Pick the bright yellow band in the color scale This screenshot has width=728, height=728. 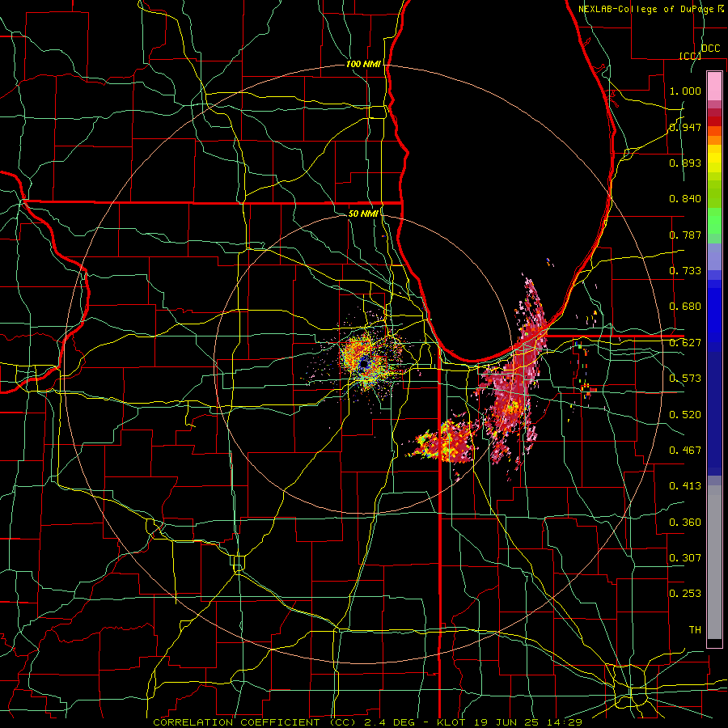tap(714, 159)
